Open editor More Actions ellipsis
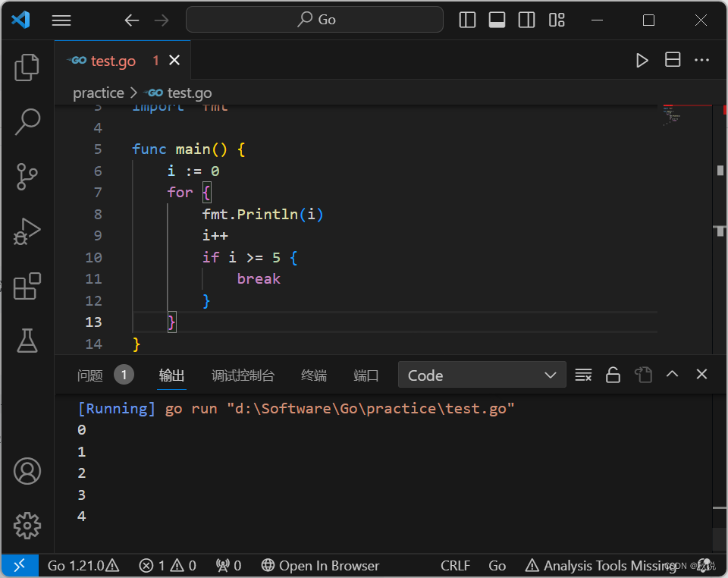 click(x=701, y=60)
